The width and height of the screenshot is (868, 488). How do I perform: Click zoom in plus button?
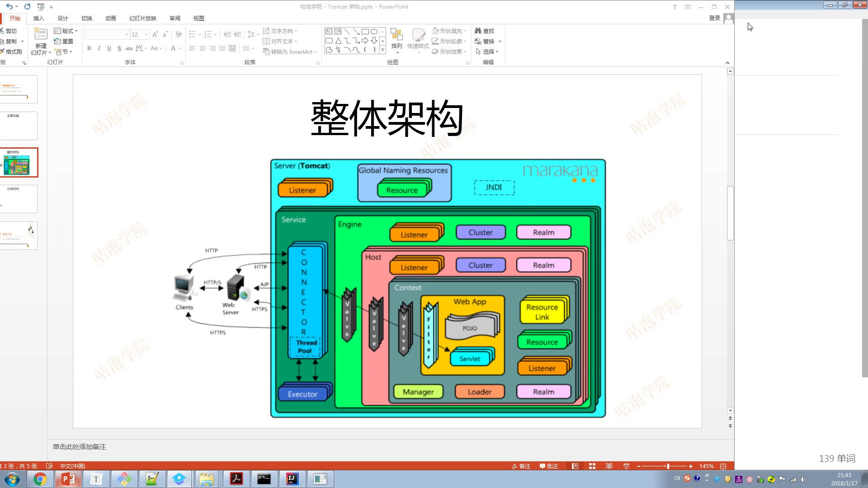click(691, 466)
